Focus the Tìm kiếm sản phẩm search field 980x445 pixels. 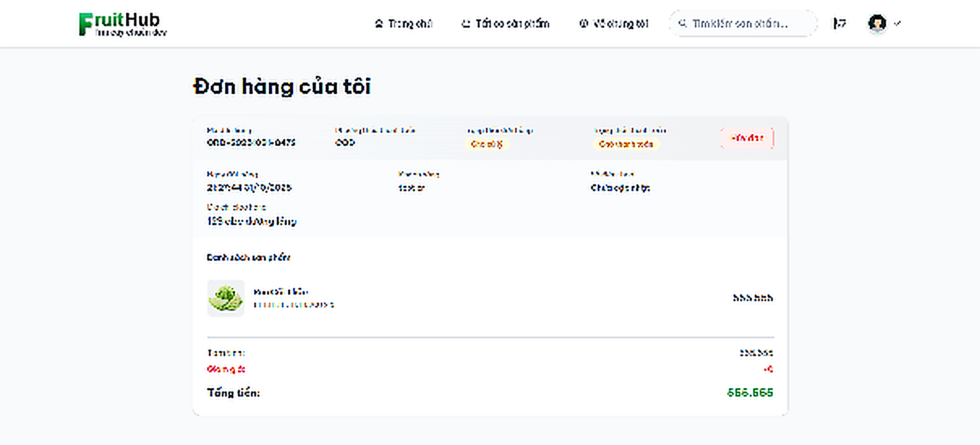743,24
